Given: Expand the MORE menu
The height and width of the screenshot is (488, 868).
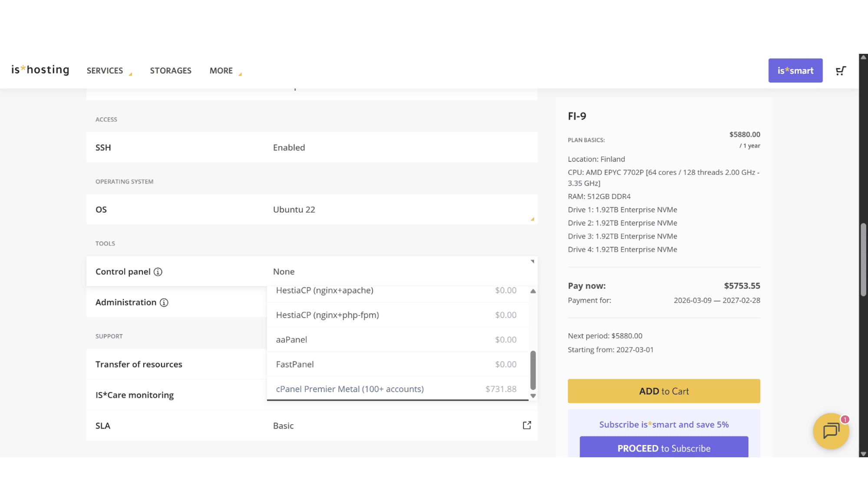Looking at the screenshot, I should 225,71.
